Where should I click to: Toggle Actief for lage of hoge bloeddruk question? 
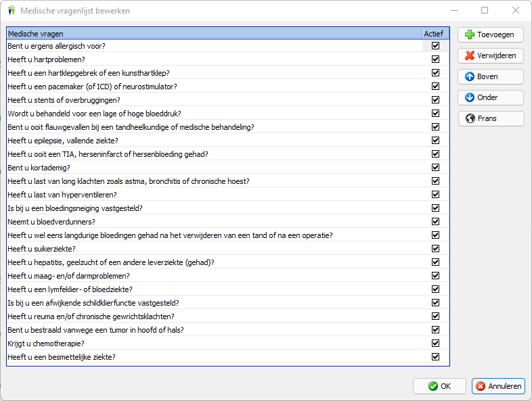436,114
